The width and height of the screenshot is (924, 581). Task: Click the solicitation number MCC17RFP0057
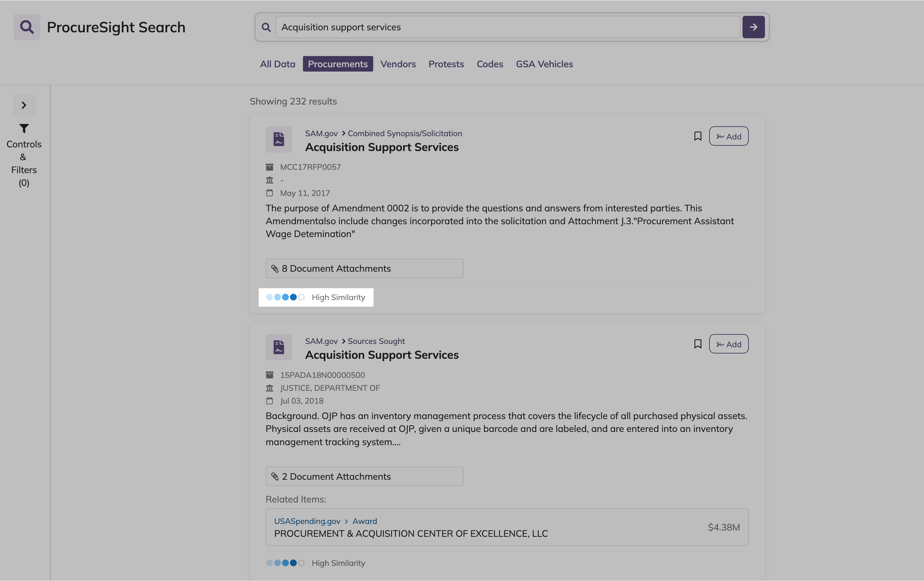pyautogui.click(x=310, y=167)
